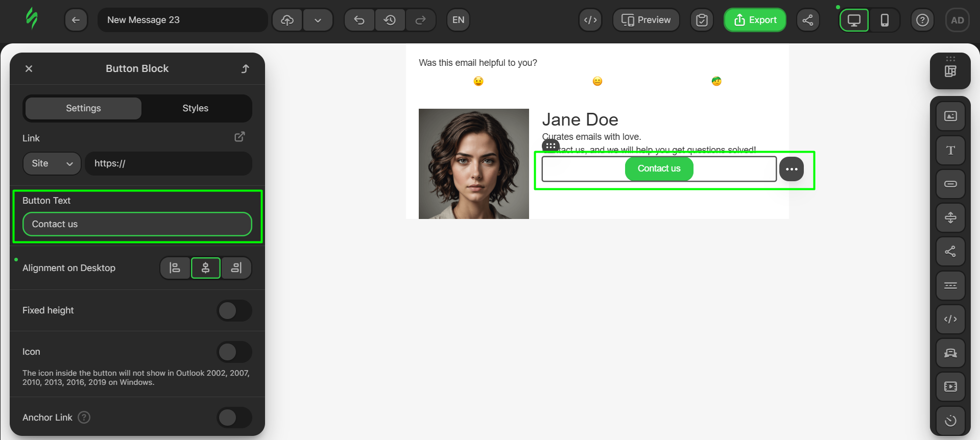Select the Button block icon in sidebar
This screenshot has width=980, height=440.
(x=950, y=184)
